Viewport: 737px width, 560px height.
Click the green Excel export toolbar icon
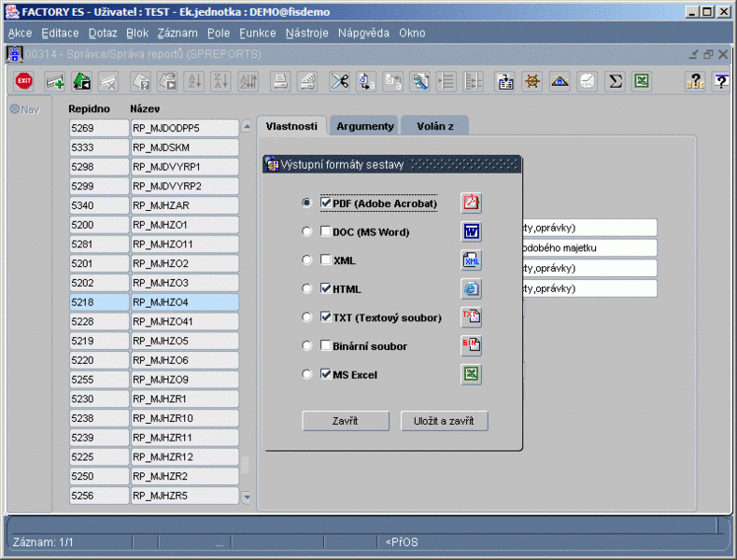coord(642,81)
